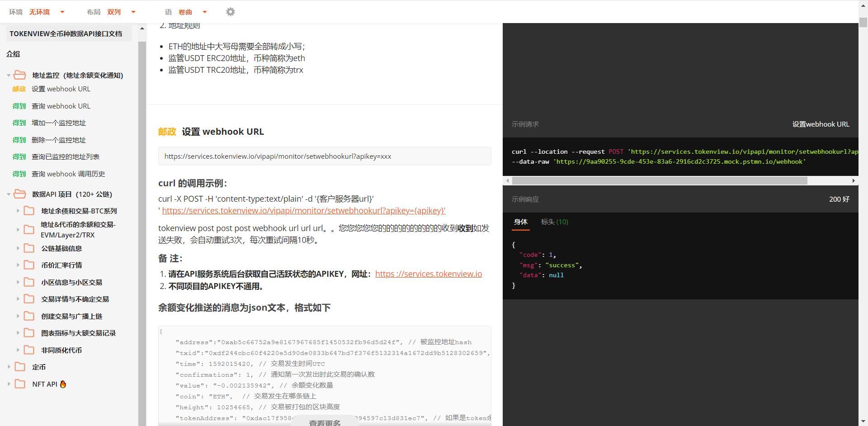This screenshot has height=426, width=868.
Task: Go to 介绍 section in sidebar
Action: [13, 54]
